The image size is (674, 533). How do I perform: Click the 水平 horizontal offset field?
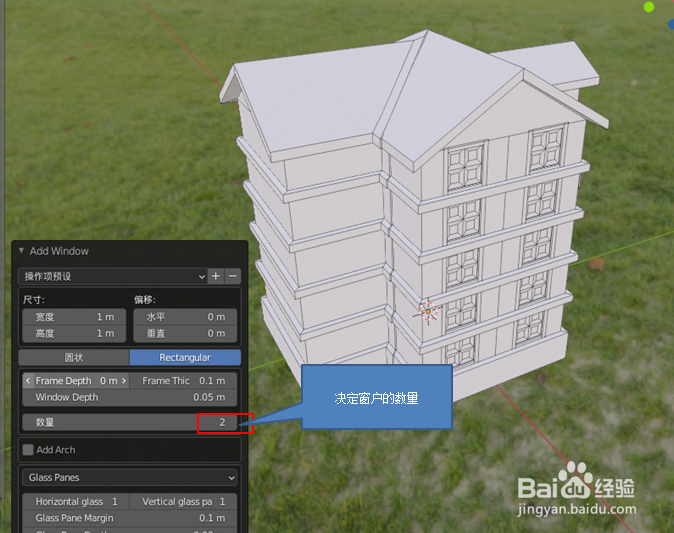point(185,317)
